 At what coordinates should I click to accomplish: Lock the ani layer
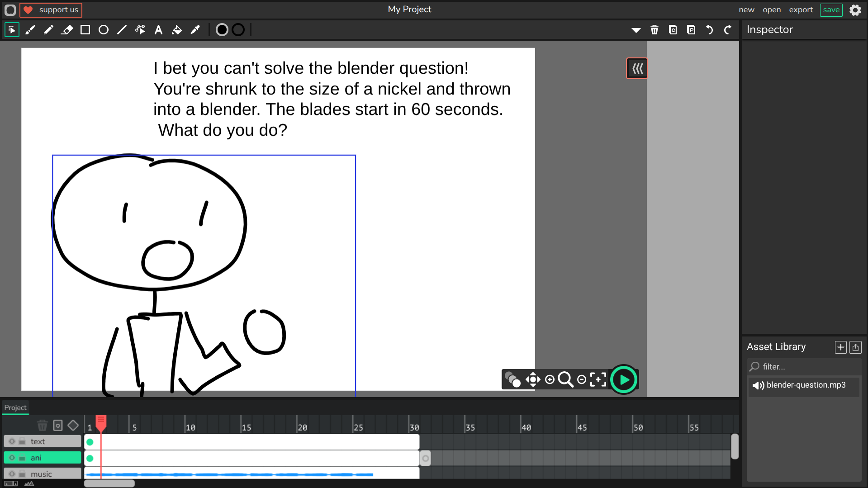22,458
